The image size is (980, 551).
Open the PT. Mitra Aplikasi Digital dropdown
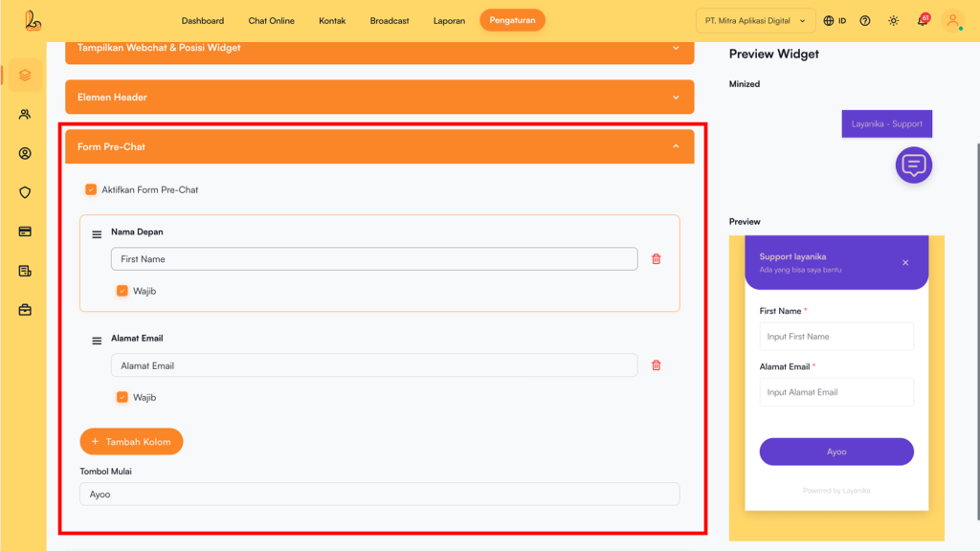(755, 20)
